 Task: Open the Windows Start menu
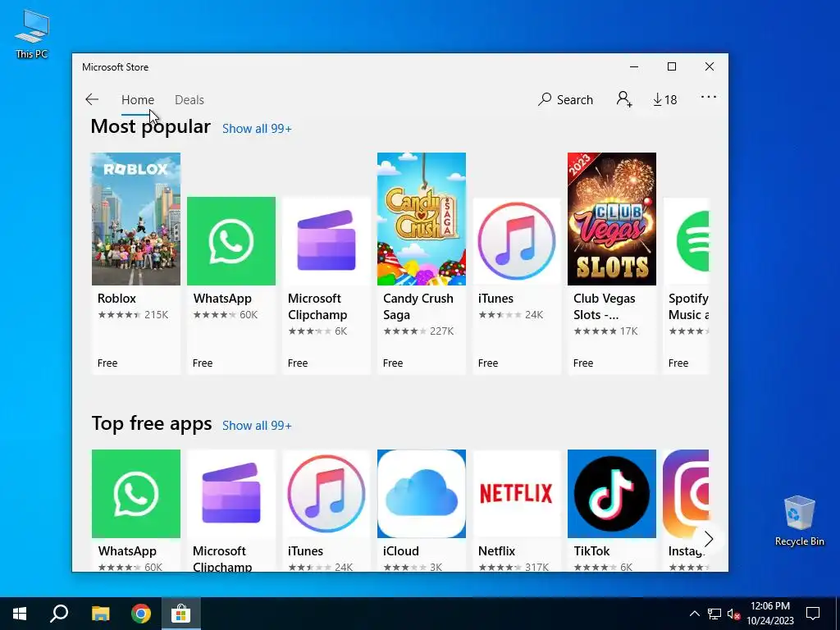click(20, 614)
